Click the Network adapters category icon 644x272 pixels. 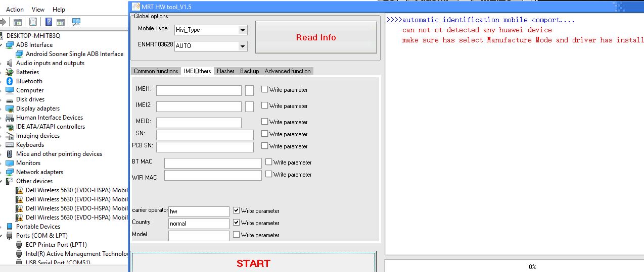click(10, 172)
